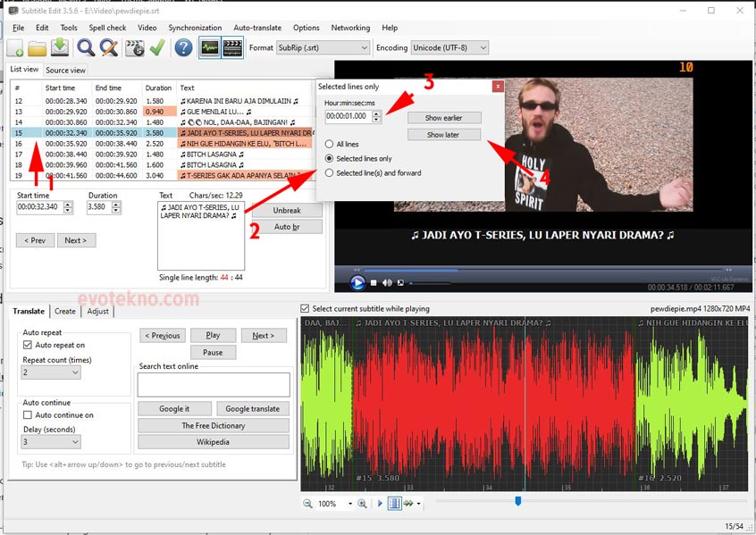756x535 pixels.
Task: Open the Synchronization menu
Action: click(x=195, y=28)
